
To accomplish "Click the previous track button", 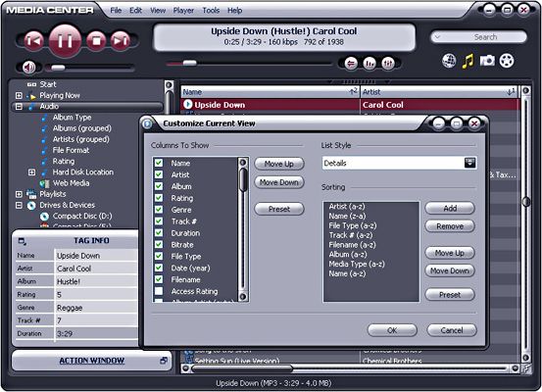I will (x=34, y=41).
